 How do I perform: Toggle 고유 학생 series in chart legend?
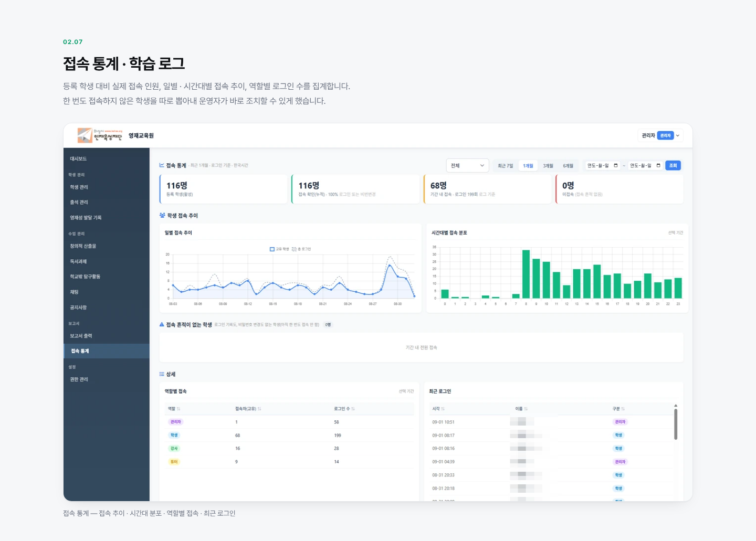pyautogui.click(x=279, y=249)
